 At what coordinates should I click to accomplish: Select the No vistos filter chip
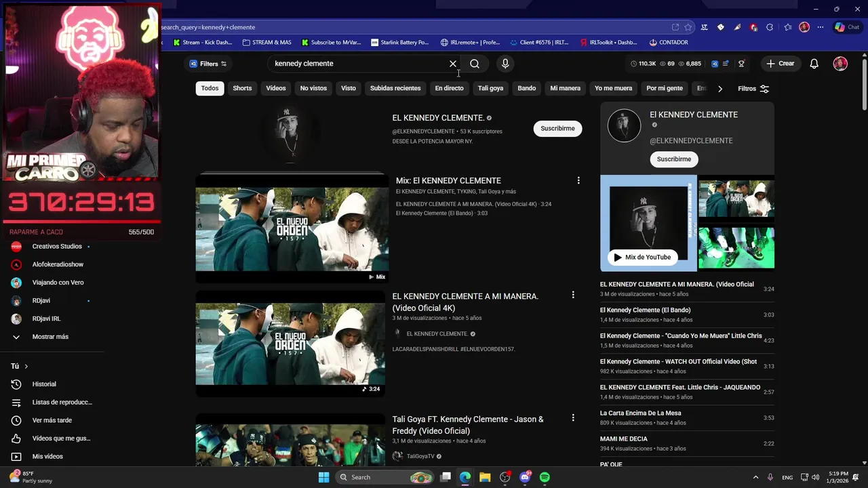313,88
